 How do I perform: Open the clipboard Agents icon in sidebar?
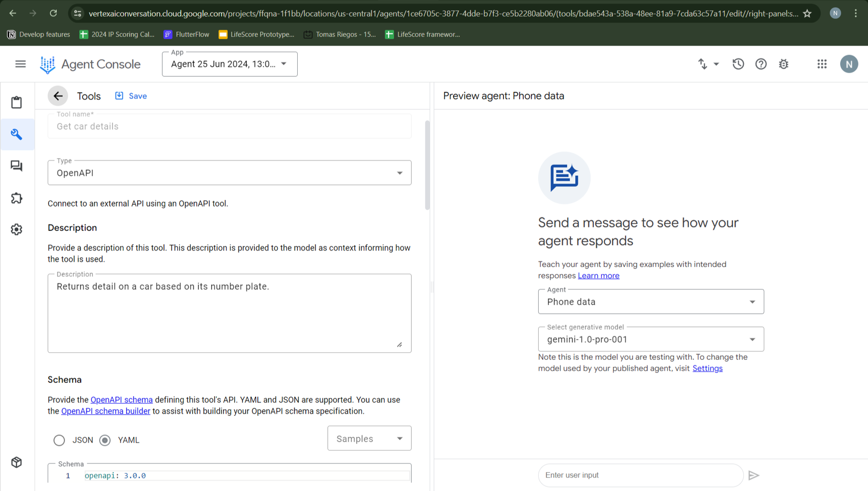16,102
